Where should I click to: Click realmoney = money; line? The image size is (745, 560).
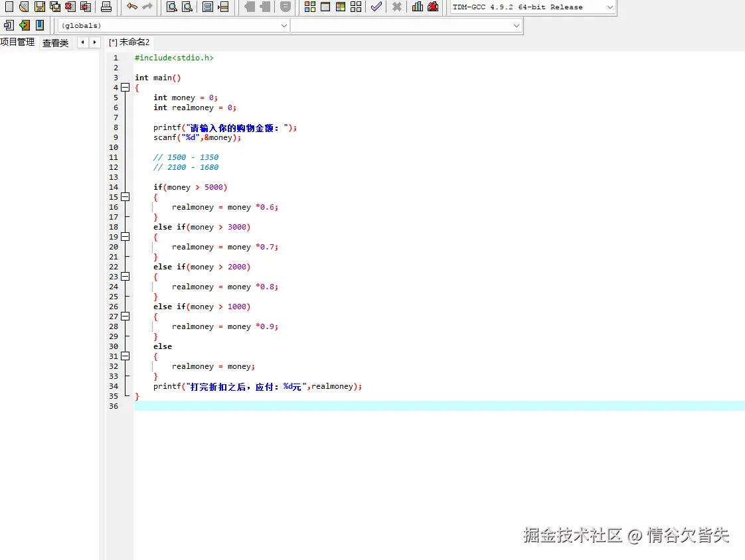[x=213, y=367]
